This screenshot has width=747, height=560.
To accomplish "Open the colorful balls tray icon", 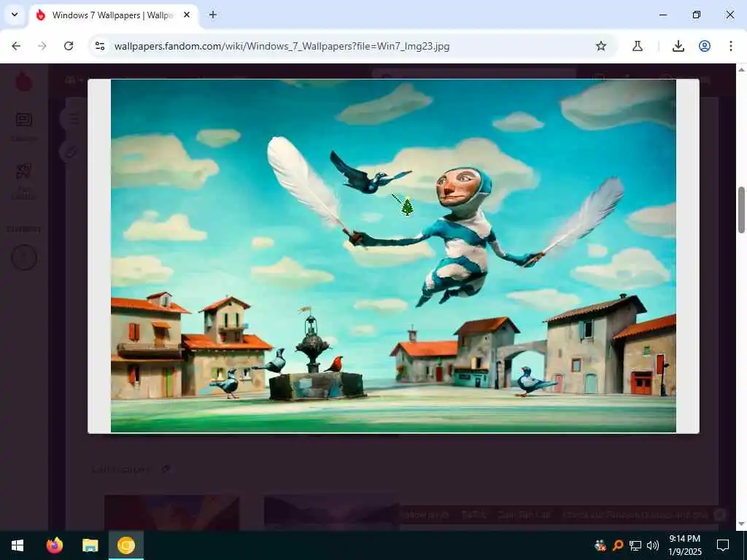I will pyautogui.click(x=600, y=545).
